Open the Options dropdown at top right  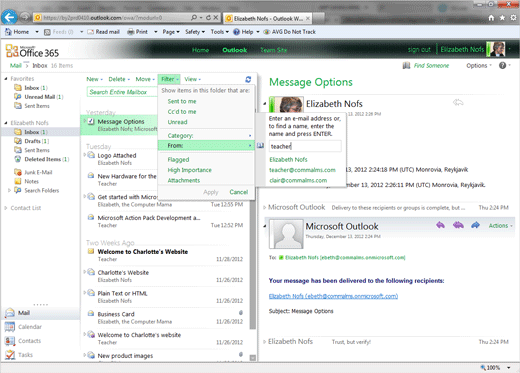click(479, 66)
